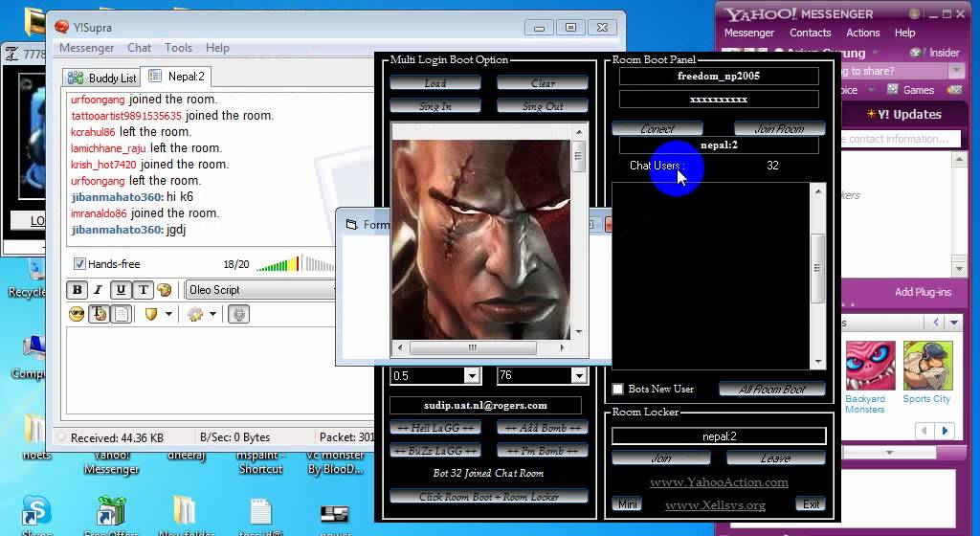Click the Y! Insider icon
The image size is (980, 536).
point(916,53)
